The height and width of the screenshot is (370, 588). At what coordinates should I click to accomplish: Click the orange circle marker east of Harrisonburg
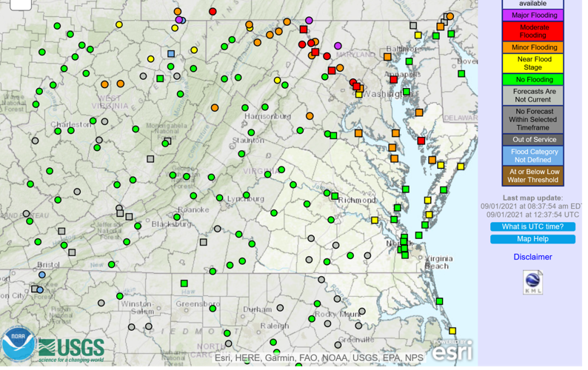click(310, 116)
